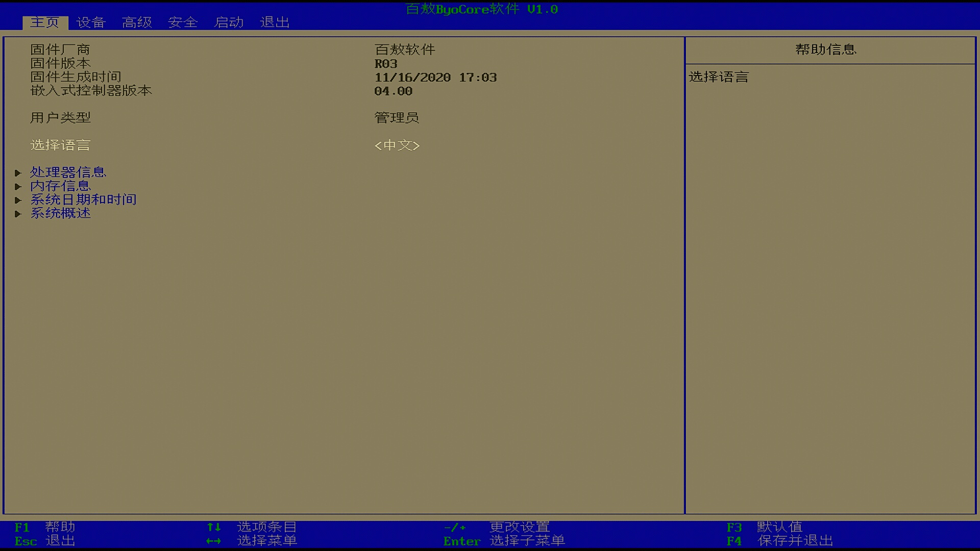Image resolution: width=980 pixels, height=551 pixels.
Task: Expand 系统概述 section
Action: (x=60, y=213)
